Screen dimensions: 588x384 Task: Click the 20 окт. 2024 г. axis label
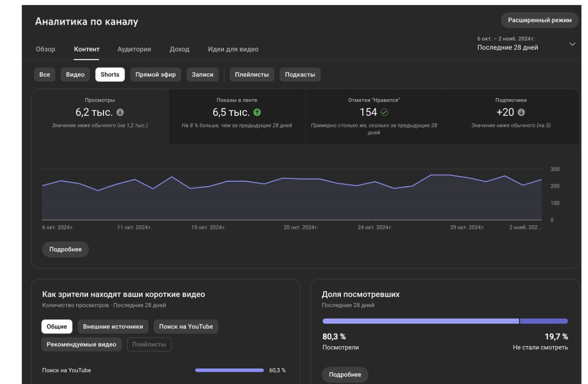301,227
